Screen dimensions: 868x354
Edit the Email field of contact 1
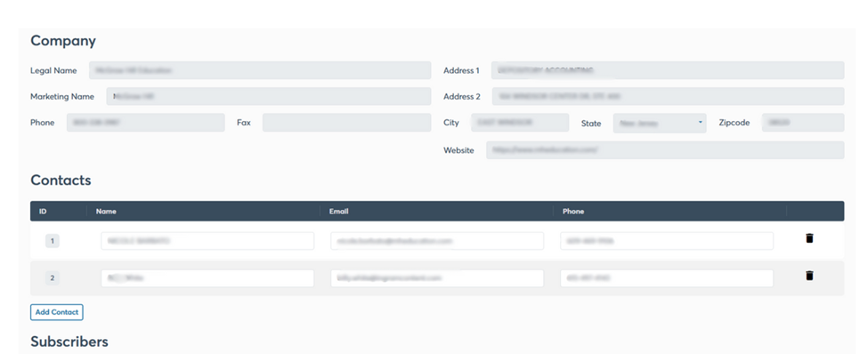click(437, 241)
